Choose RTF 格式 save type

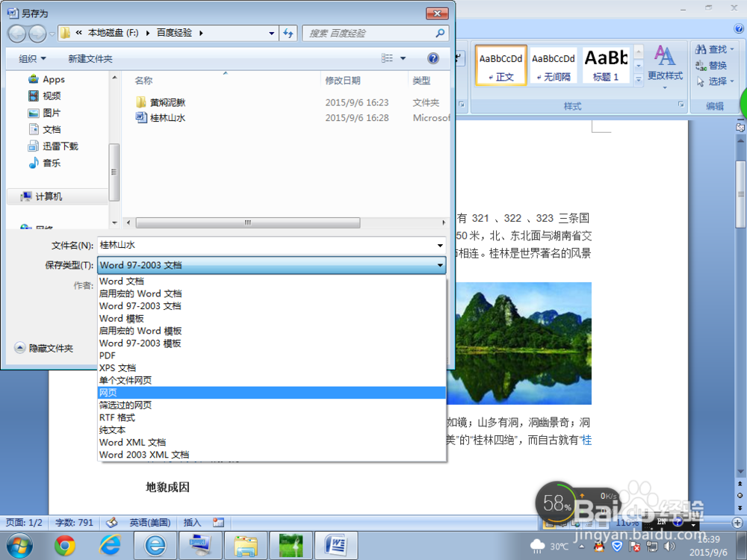272,417
